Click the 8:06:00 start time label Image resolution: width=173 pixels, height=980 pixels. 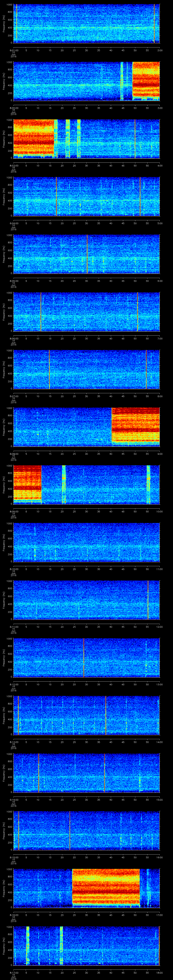pyautogui.click(x=14, y=339)
